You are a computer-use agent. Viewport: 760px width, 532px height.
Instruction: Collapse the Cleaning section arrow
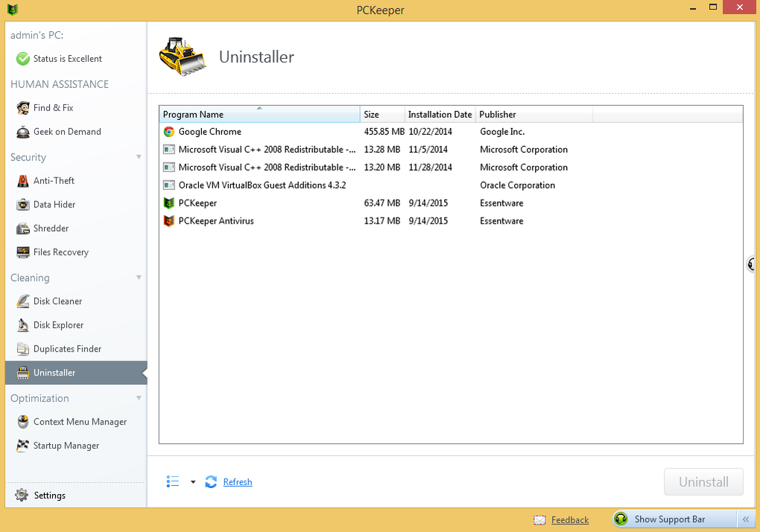point(139,278)
